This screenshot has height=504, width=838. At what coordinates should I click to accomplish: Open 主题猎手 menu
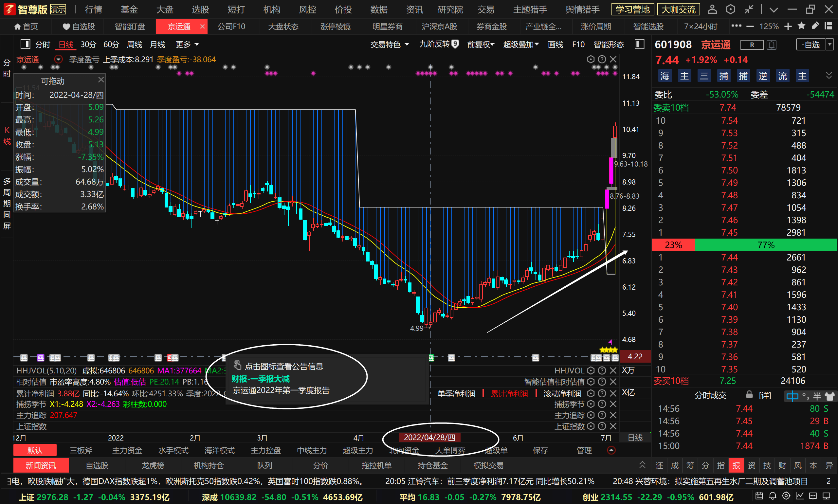pyautogui.click(x=530, y=9)
